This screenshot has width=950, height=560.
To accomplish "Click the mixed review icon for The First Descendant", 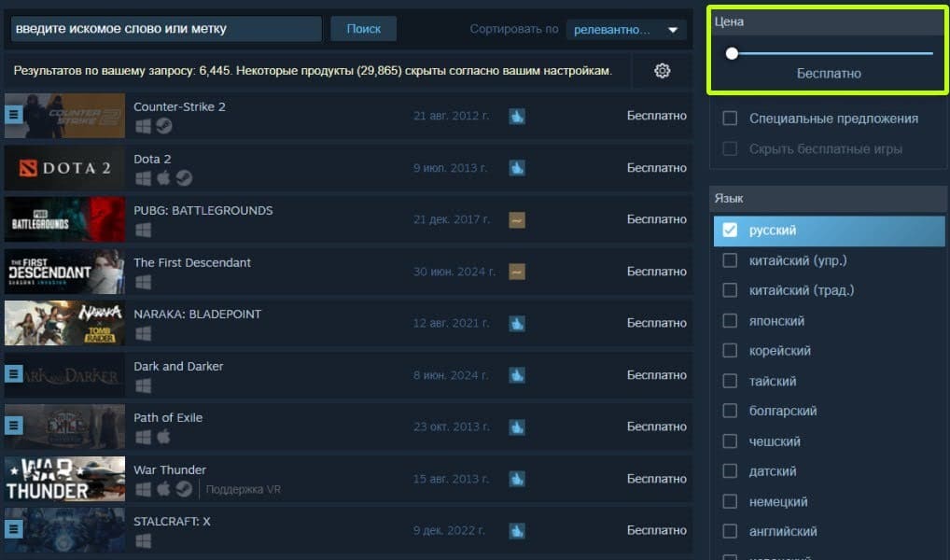I will (x=517, y=272).
